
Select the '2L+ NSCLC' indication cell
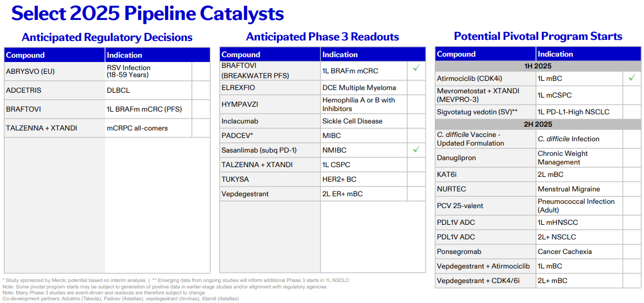(x=579, y=237)
